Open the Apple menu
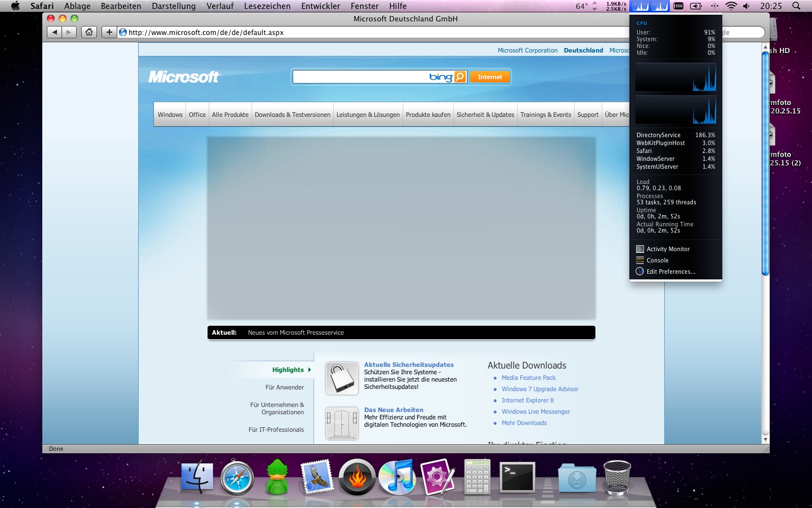The height and width of the screenshot is (508, 812). [15, 6]
